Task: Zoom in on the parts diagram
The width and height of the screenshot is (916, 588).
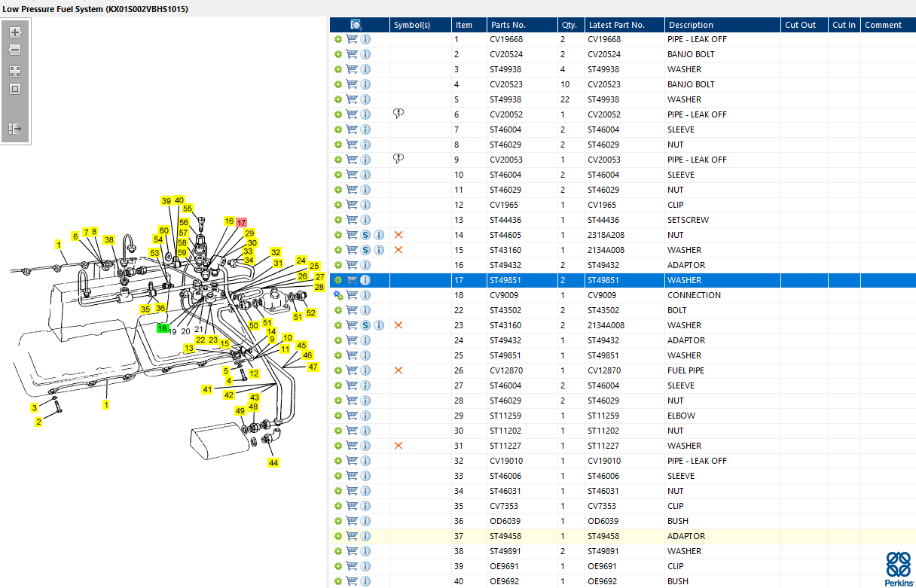Action: coord(15,32)
